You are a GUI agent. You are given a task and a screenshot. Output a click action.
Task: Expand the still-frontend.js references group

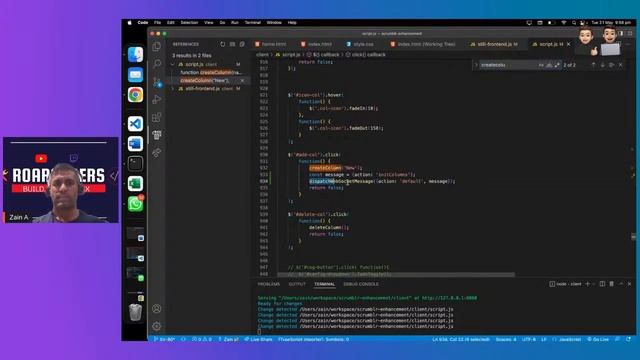[x=173, y=89]
